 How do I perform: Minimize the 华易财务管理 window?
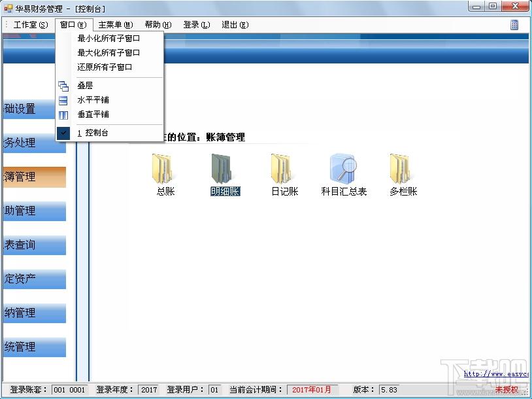pyautogui.click(x=476, y=7)
